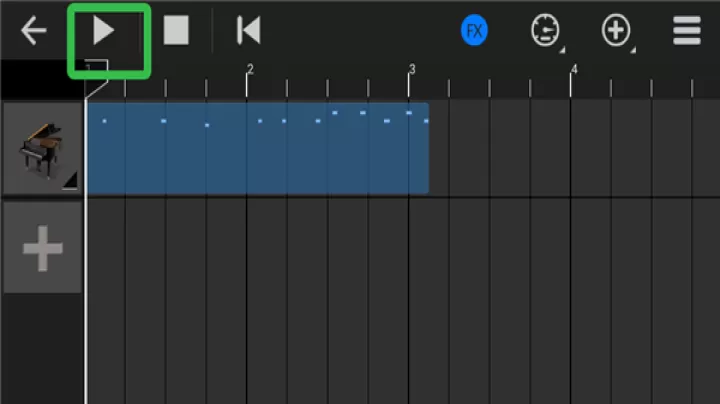Screen dimensions: 720x404
Task: Jump to bar 3 on the ruler
Action: tap(410, 70)
